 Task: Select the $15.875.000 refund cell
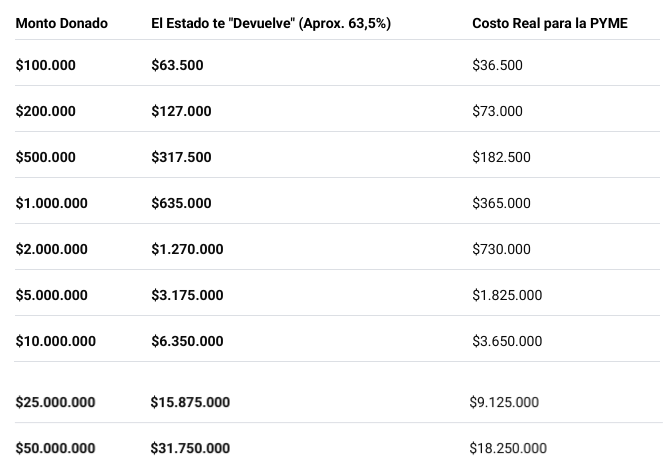click(x=190, y=402)
